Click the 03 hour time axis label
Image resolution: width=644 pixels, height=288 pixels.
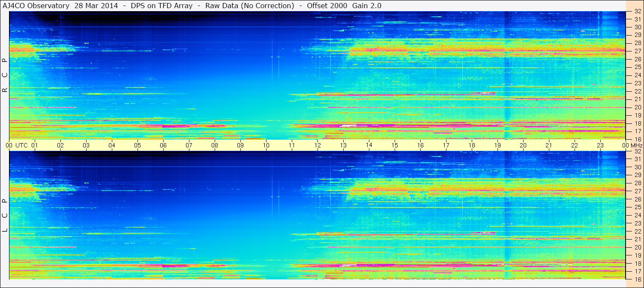click(x=86, y=145)
